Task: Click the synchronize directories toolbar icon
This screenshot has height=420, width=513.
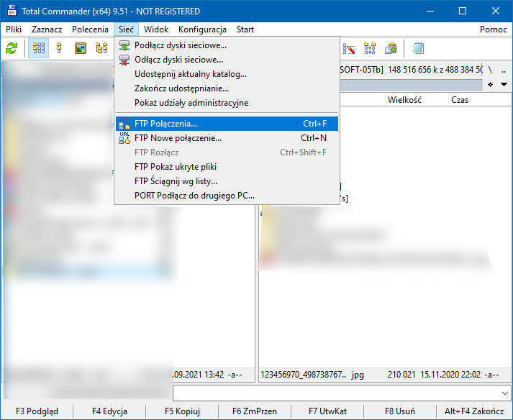Action: pyautogui.click(x=370, y=49)
